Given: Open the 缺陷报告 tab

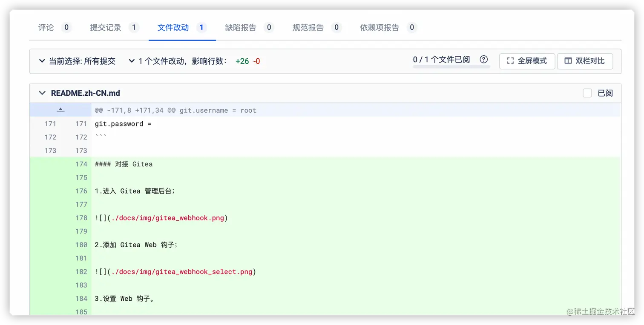Looking at the screenshot, I should coord(249,28).
